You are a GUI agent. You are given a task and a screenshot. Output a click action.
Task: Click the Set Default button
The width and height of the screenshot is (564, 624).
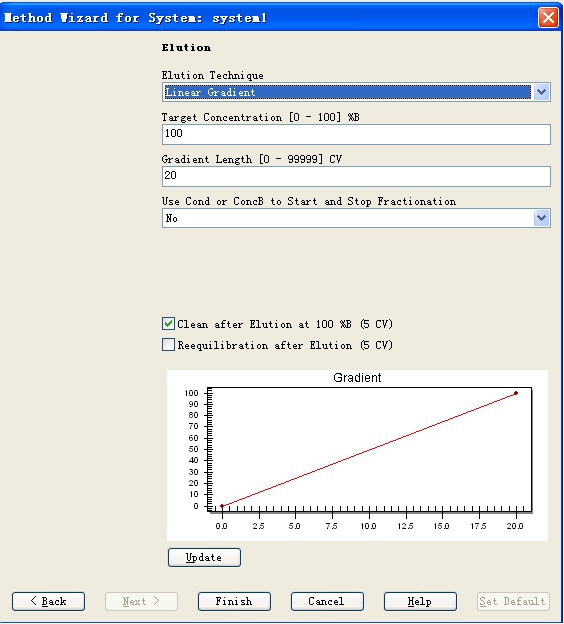tap(513, 601)
